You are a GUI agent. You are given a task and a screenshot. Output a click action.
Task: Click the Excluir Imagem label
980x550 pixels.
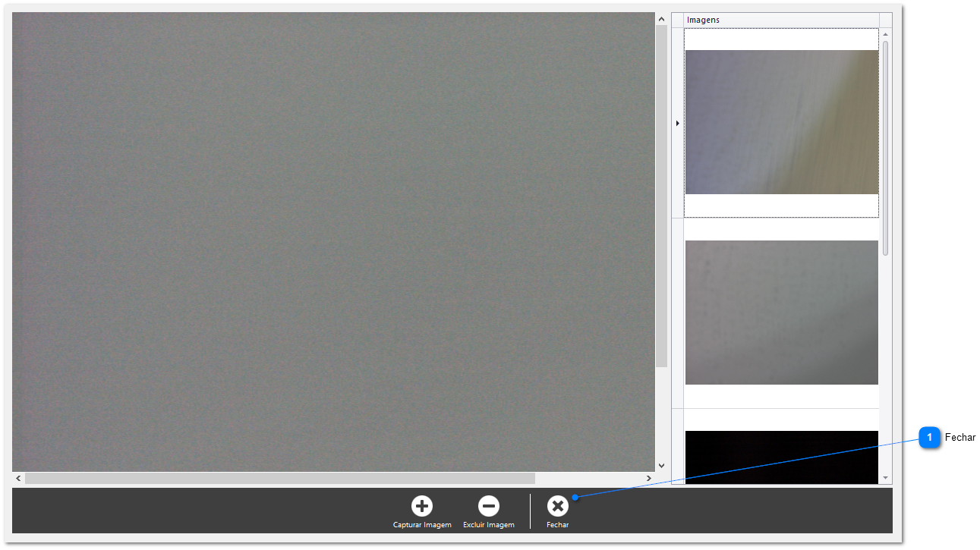pyautogui.click(x=489, y=525)
